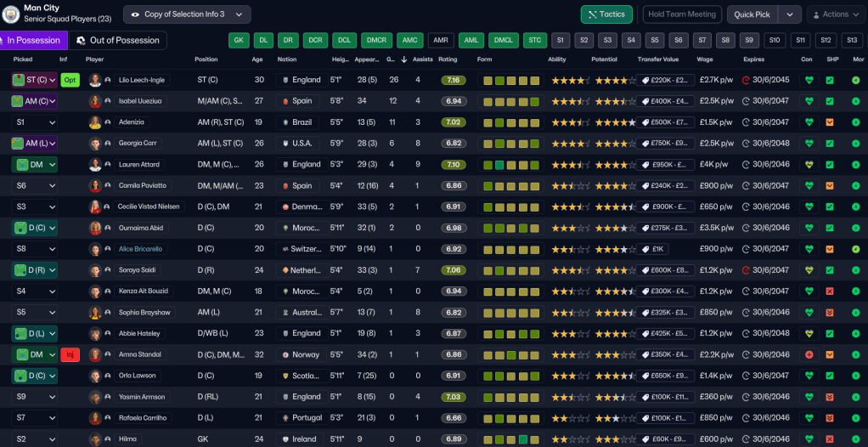
Task: Toggle the STC position filter
Action: tap(534, 40)
